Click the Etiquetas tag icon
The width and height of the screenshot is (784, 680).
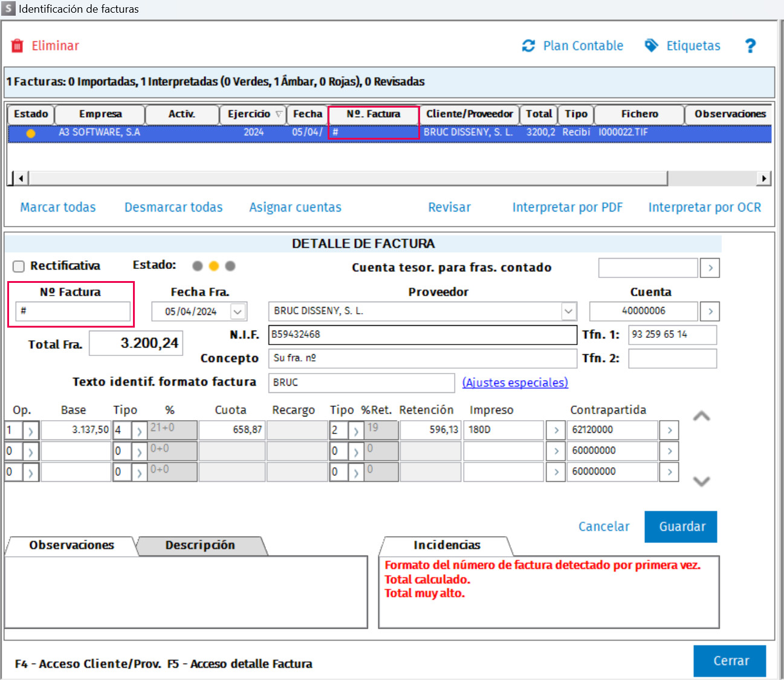click(651, 46)
